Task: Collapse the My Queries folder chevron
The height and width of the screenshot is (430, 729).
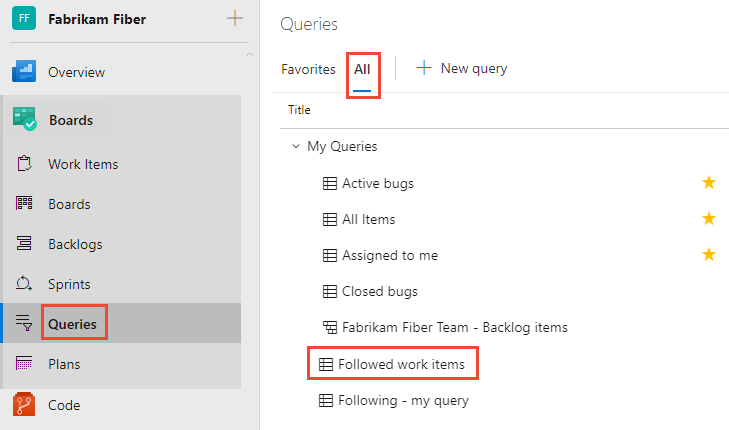Action: (x=296, y=146)
